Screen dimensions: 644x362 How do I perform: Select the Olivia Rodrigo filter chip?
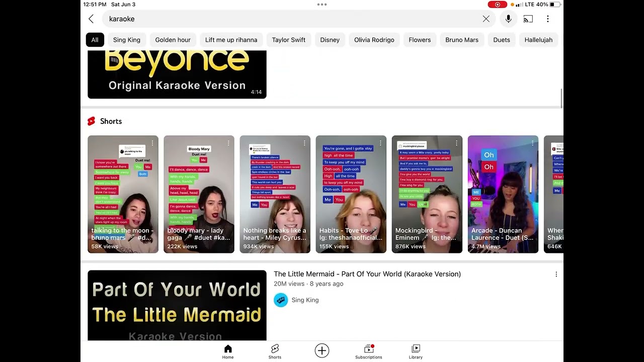[x=374, y=40]
